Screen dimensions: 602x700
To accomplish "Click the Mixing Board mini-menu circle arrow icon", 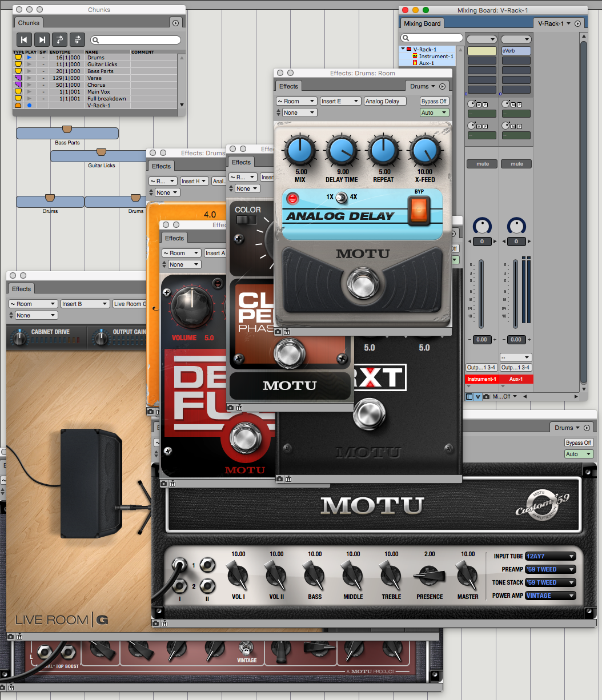I will tap(577, 23).
